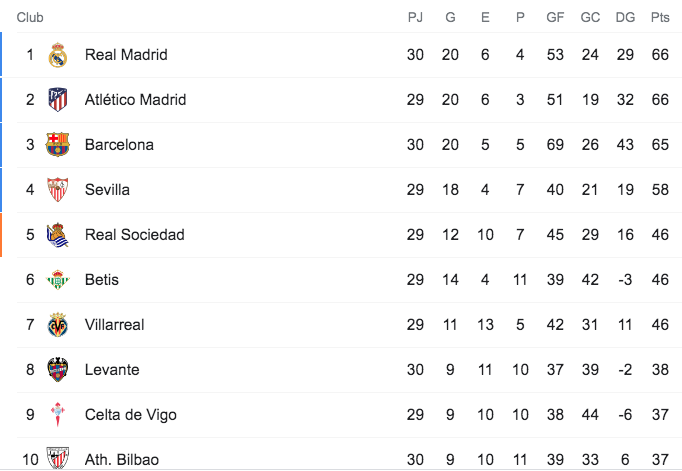Open the Real Sociedad crest icon

pyautogui.click(x=58, y=235)
